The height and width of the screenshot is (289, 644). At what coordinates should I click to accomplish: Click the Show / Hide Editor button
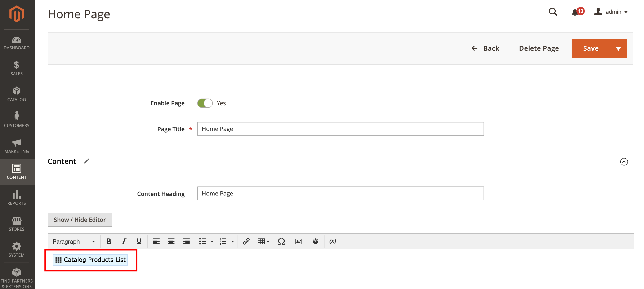80,220
